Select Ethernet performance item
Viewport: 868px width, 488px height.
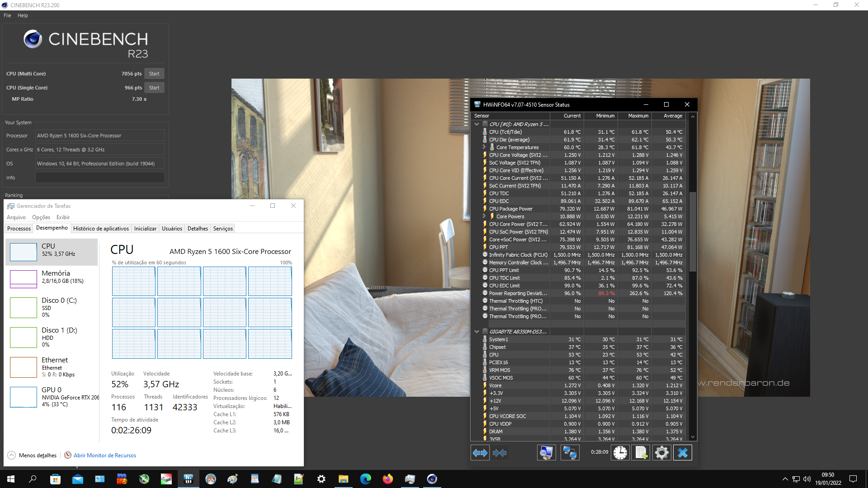[52, 367]
